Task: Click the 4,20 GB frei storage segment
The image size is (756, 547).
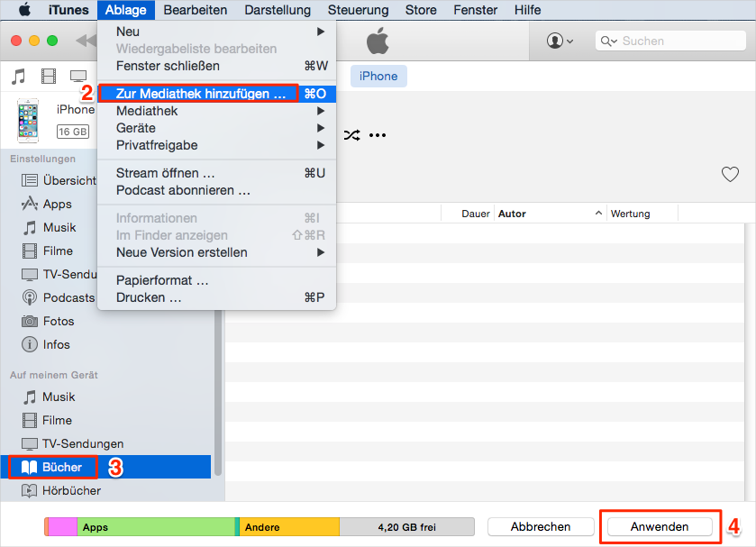Action: 407,527
